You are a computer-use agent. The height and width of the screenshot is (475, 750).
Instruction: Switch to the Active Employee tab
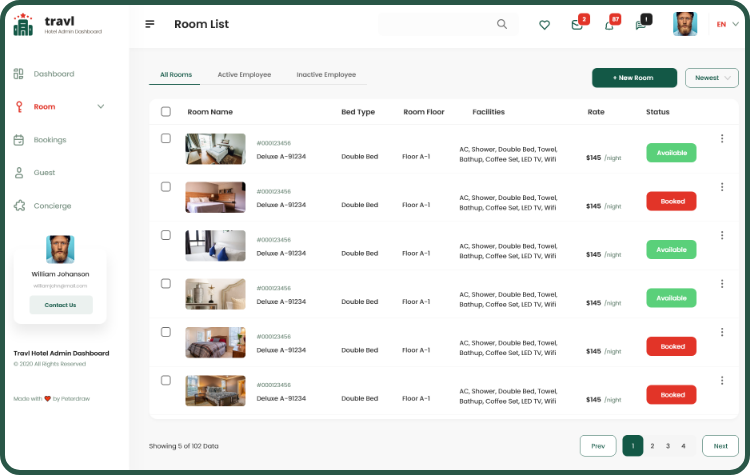244,75
